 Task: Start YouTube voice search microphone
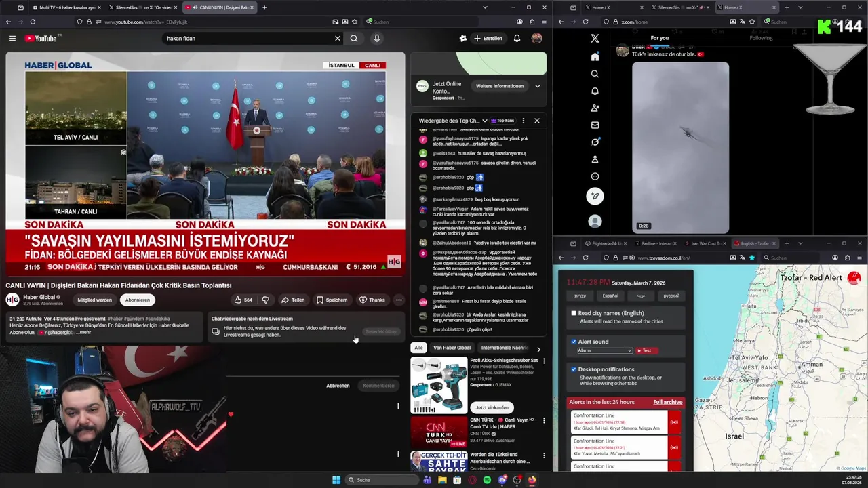pos(377,39)
